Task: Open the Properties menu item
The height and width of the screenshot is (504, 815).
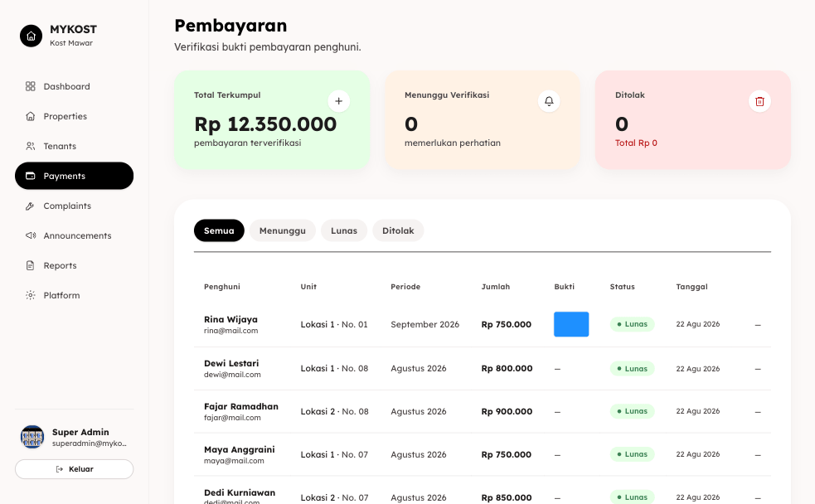Action: coord(75,116)
